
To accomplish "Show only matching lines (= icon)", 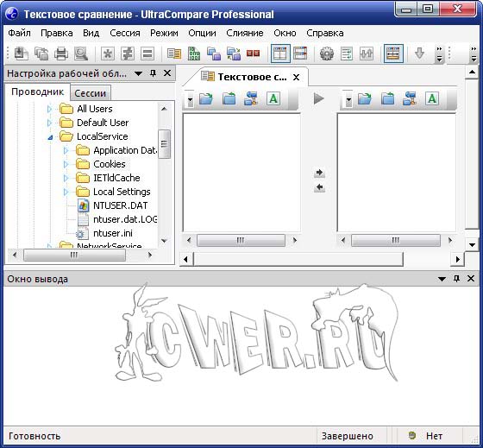I will pyautogui.click(x=147, y=54).
